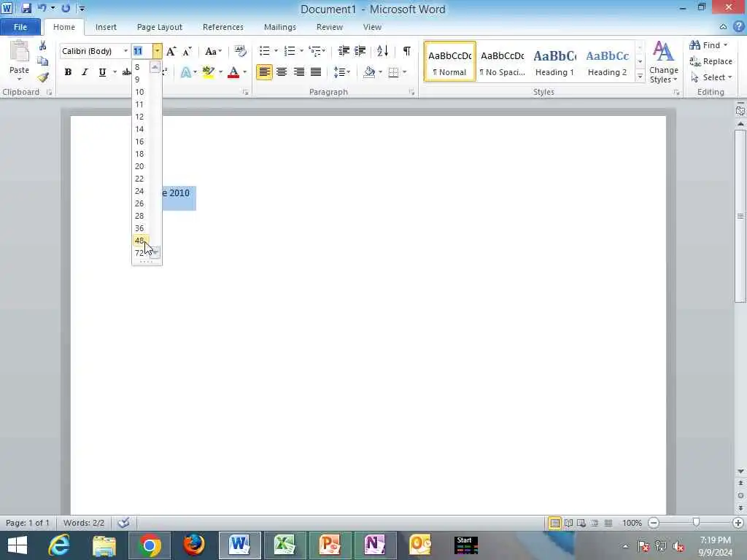747x560 pixels.
Task: Click zoom out minus button
Action: (654, 523)
